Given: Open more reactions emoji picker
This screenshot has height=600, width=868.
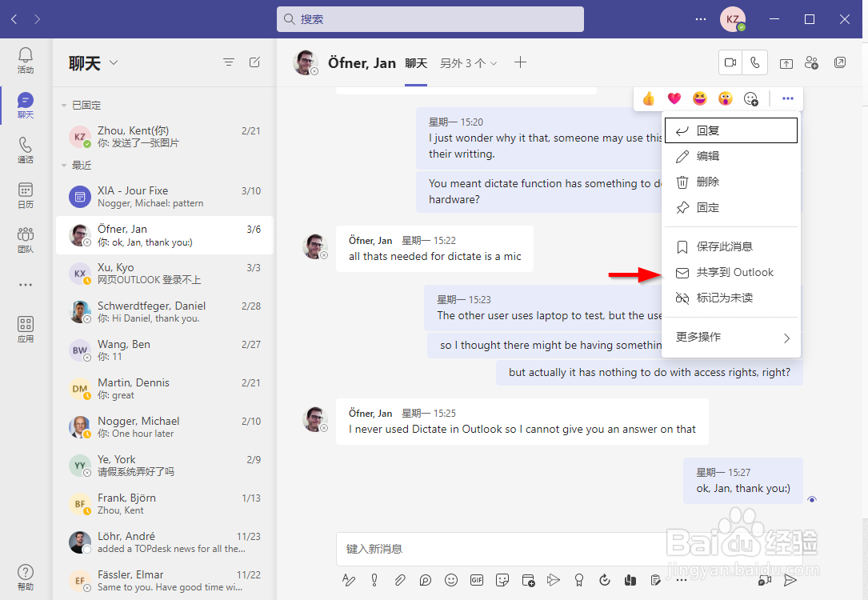Looking at the screenshot, I should point(750,98).
